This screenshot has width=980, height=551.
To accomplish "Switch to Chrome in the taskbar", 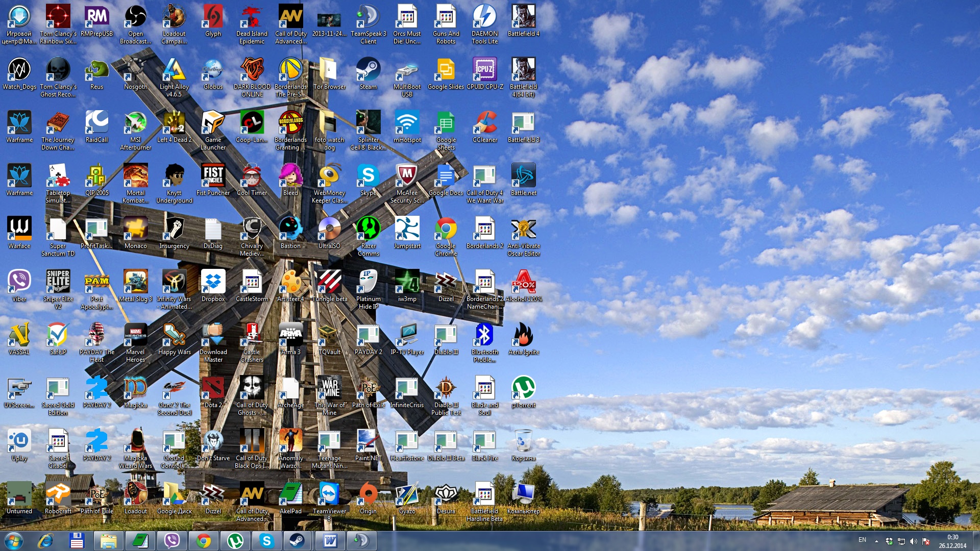I will pos(203,541).
